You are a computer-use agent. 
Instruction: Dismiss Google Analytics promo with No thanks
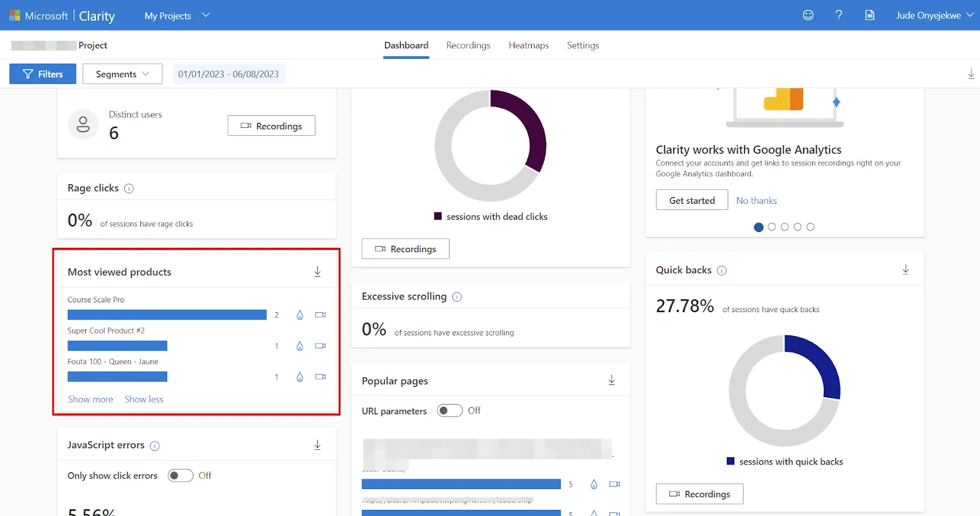coord(756,201)
